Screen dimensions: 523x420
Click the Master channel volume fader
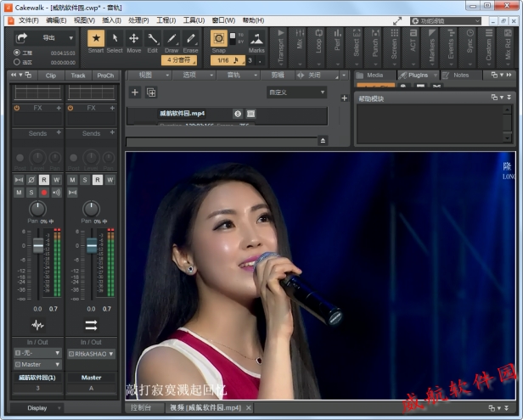tap(92, 245)
